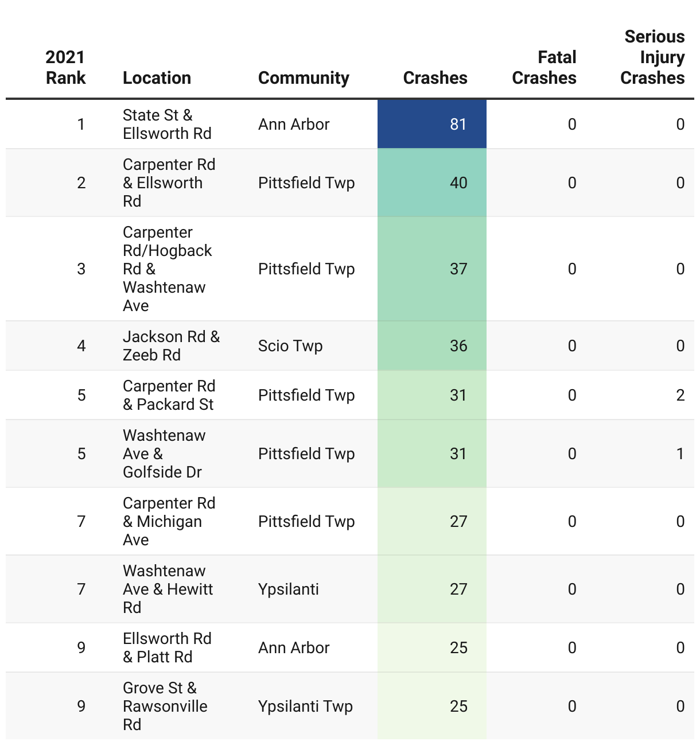Click Carpenter Rd & Packard St location
This screenshot has height=745, width=700.
click(x=169, y=395)
